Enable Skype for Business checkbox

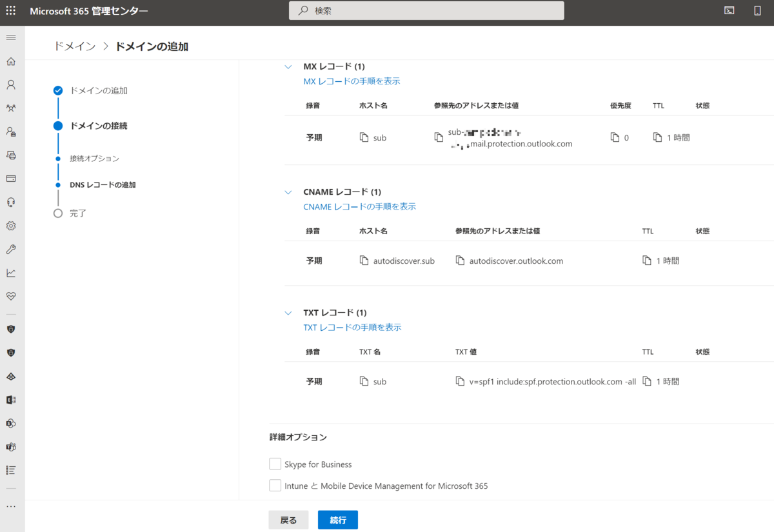click(275, 464)
